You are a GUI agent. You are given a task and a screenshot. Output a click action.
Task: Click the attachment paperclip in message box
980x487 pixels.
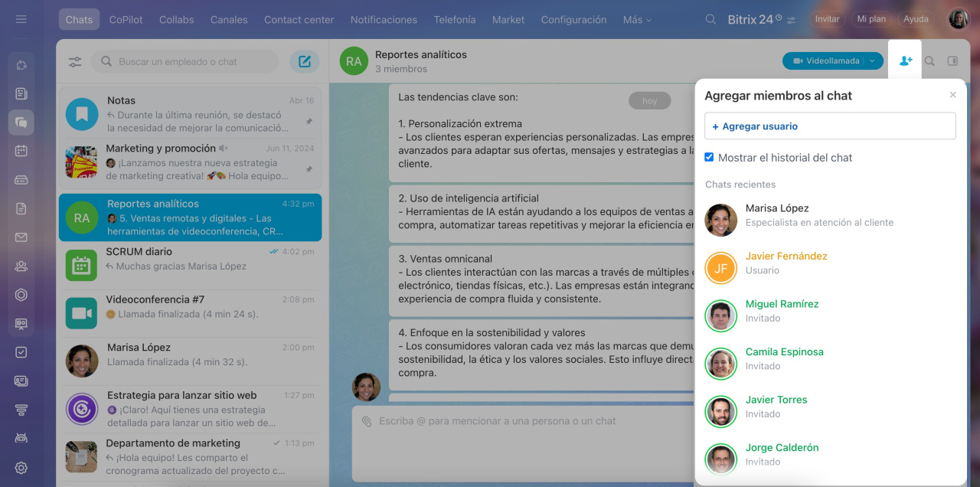[367, 421]
